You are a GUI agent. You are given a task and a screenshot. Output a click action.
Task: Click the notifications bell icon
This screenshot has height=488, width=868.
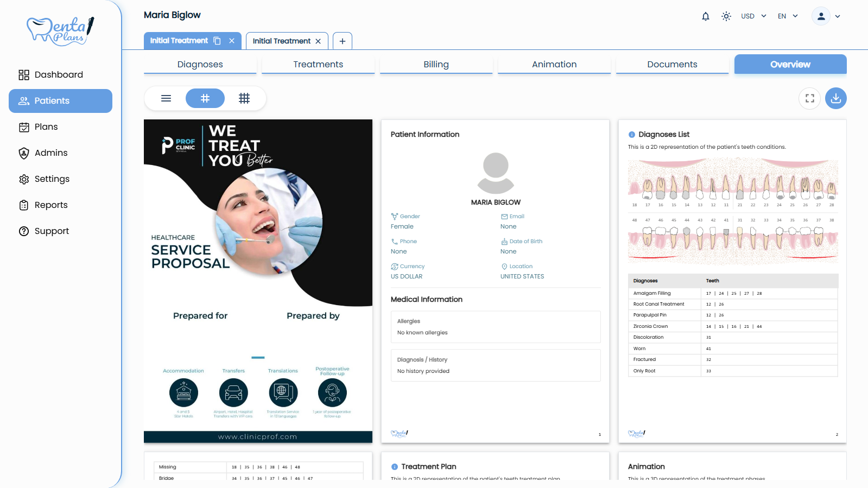point(705,16)
